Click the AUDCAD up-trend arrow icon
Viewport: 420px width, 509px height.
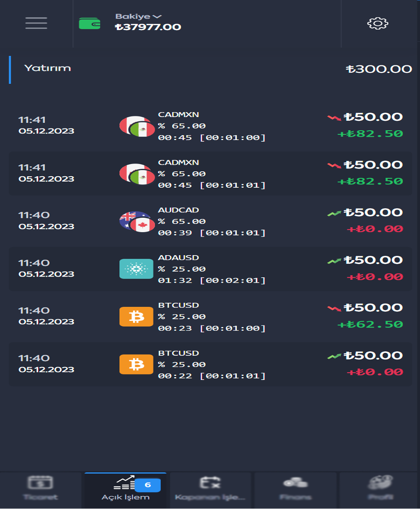pos(334,213)
